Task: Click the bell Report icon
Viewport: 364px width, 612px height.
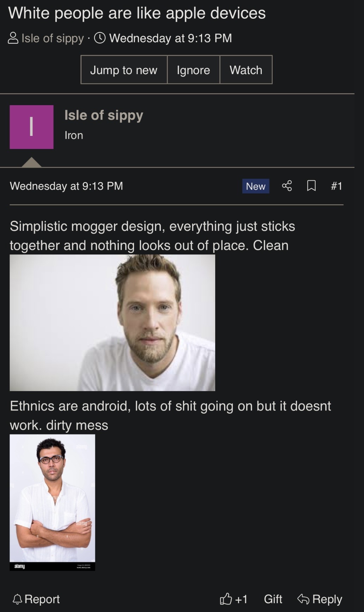Action: (x=17, y=599)
